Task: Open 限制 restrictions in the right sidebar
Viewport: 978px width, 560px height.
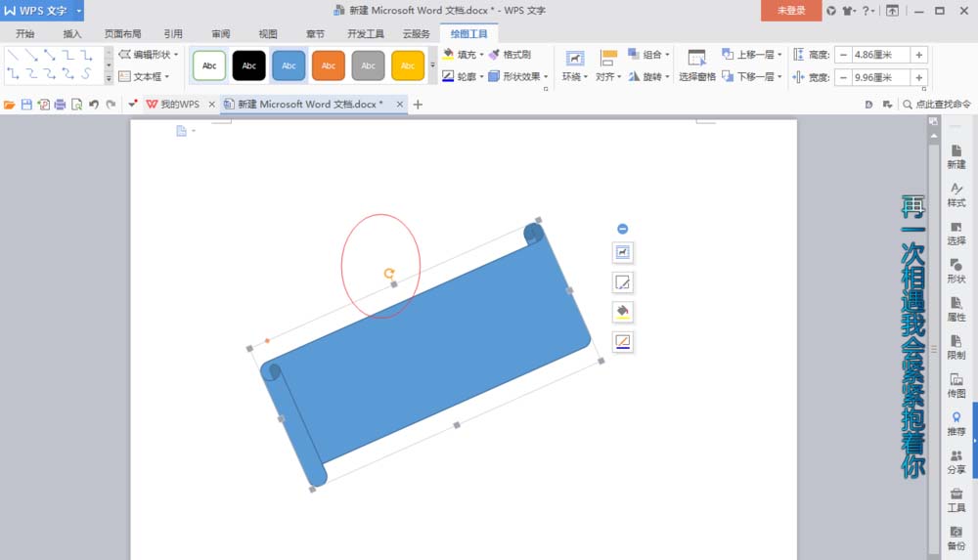Action: pyautogui.click(x=956, y=347)
